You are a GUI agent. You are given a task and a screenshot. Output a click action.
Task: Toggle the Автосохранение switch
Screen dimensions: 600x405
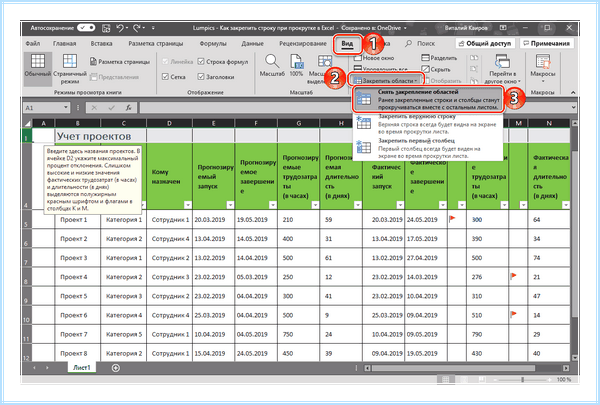(x=86, y=28)
